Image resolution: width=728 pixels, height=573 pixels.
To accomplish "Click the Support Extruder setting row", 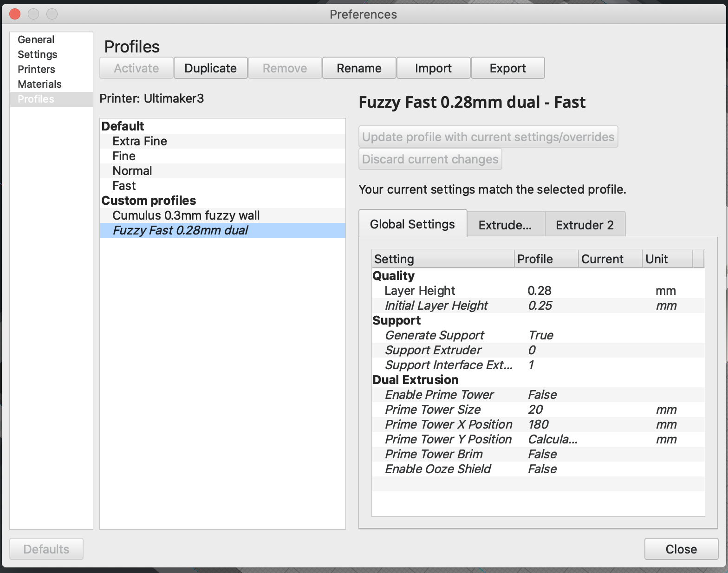I will [539, 350].
